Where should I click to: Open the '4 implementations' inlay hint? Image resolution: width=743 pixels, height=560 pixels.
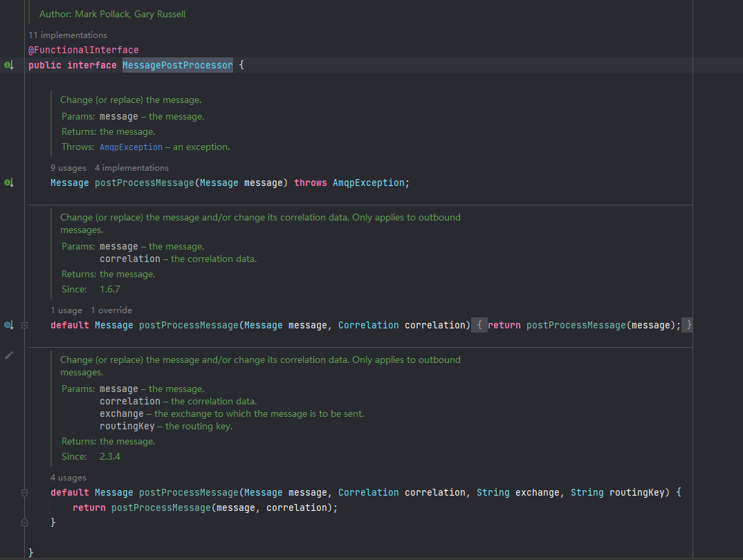coord(131,168)
